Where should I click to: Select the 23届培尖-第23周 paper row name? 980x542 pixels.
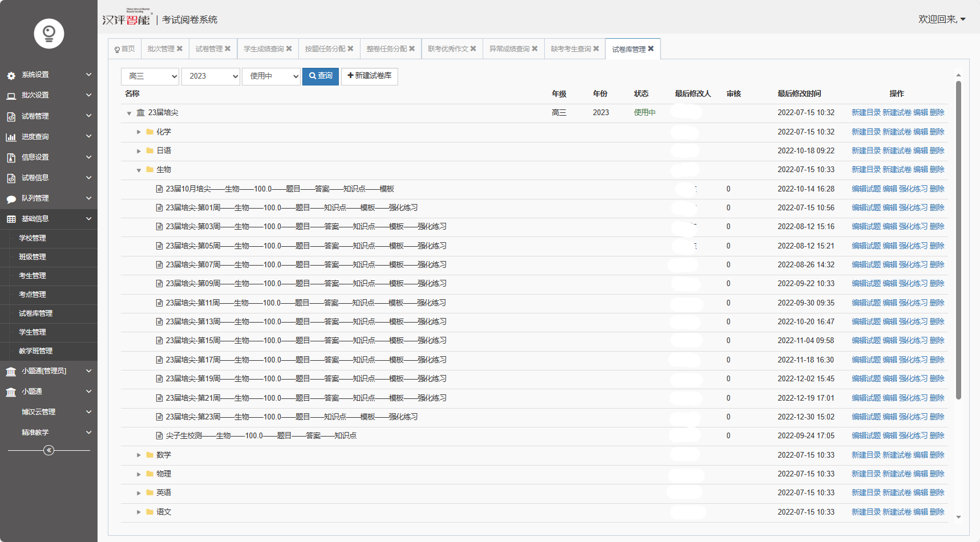291,417
